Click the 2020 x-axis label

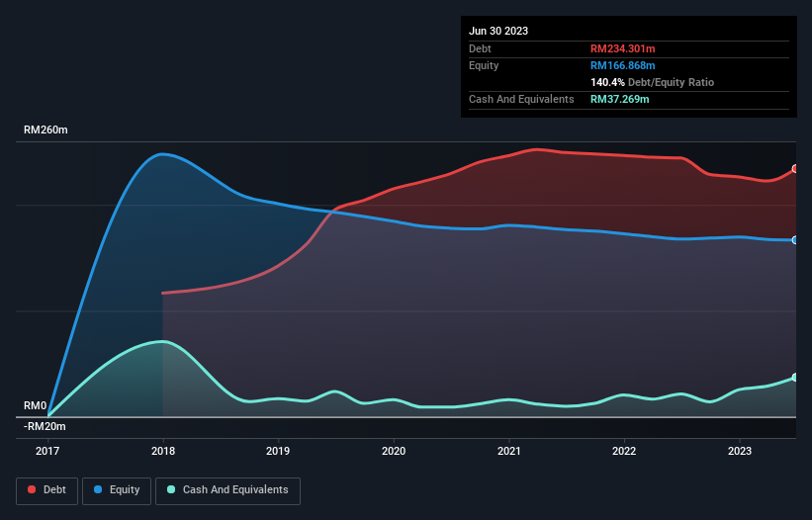pyautogui.click(x=394, y=451)
